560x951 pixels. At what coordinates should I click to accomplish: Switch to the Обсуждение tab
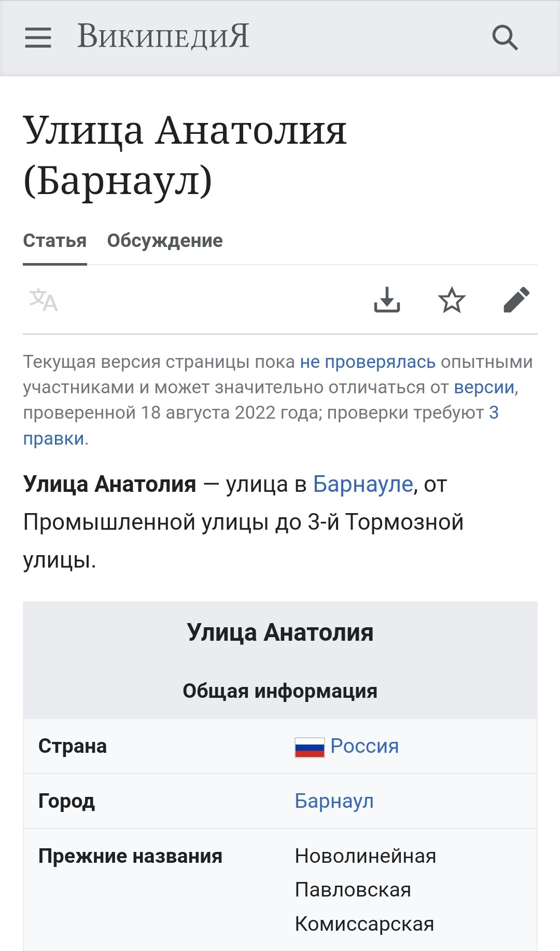click(x=165, y=241)
